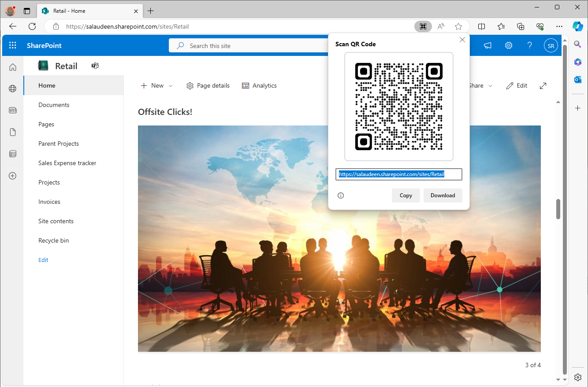Open SharePoint settings gear
This screenshot has height=387, width=588.
509,45
